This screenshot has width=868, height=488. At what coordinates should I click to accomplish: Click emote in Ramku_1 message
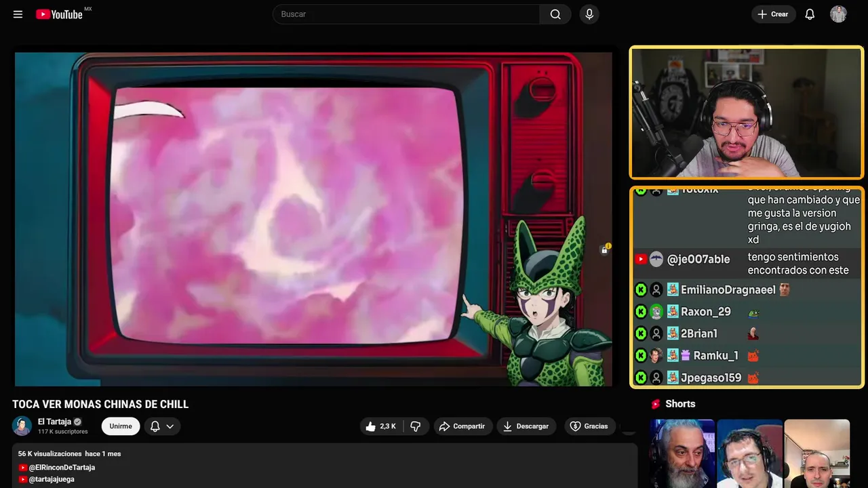pyautogui.click(x=753, y=356)
